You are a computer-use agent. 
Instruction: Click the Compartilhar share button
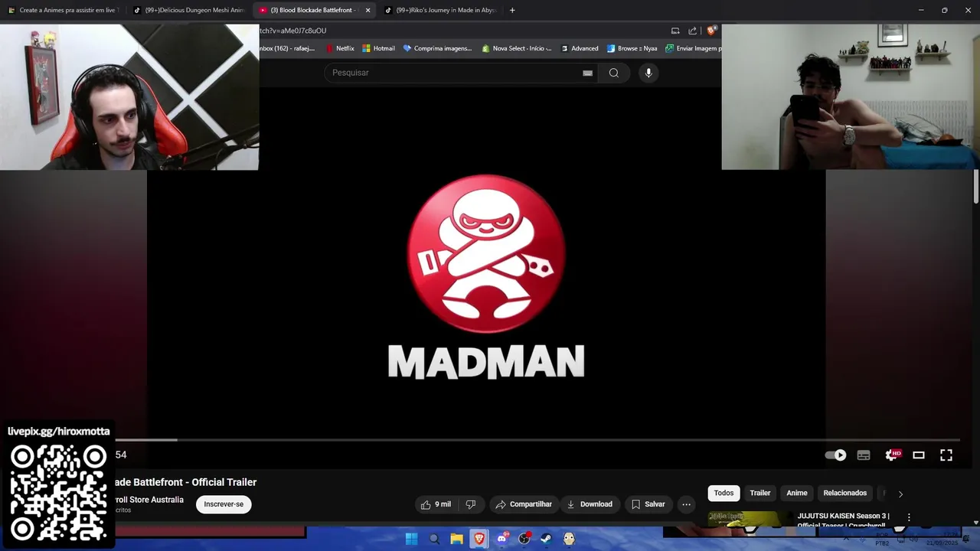(524, 504)
